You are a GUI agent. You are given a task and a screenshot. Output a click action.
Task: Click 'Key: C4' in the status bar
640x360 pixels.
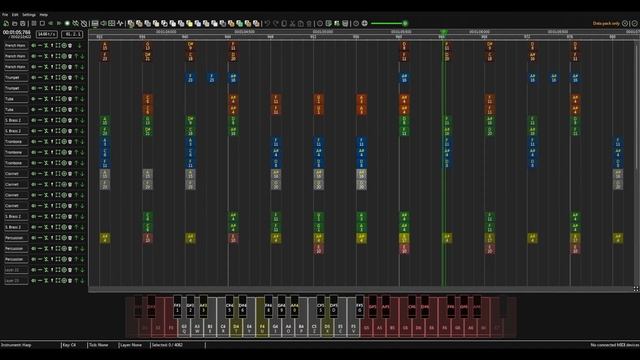pos(69,345)
